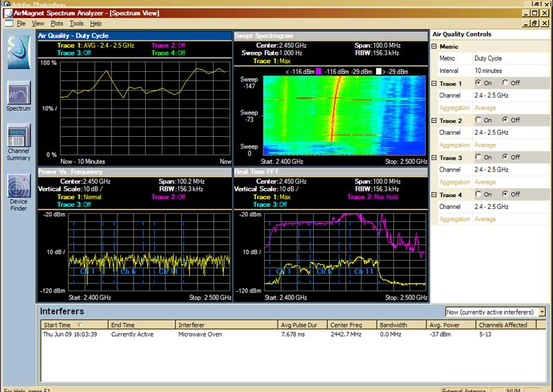Change Trace 1 Channel 2.4 - 2.5 GHz
This screenshot has width=553, height=392.
point(511,95)
